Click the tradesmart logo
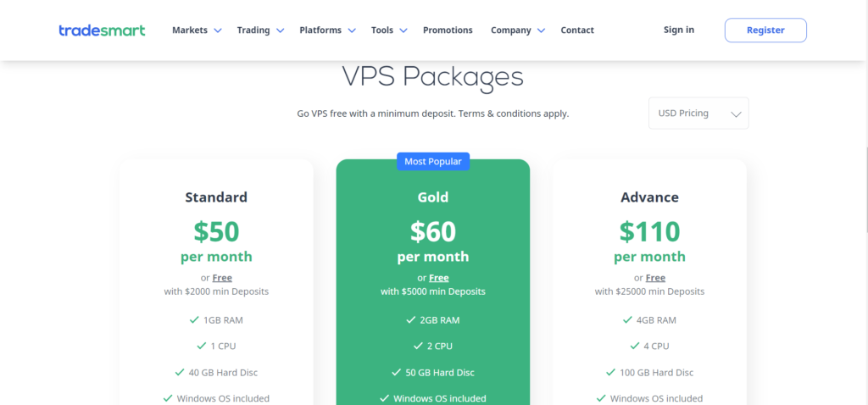 102,31
